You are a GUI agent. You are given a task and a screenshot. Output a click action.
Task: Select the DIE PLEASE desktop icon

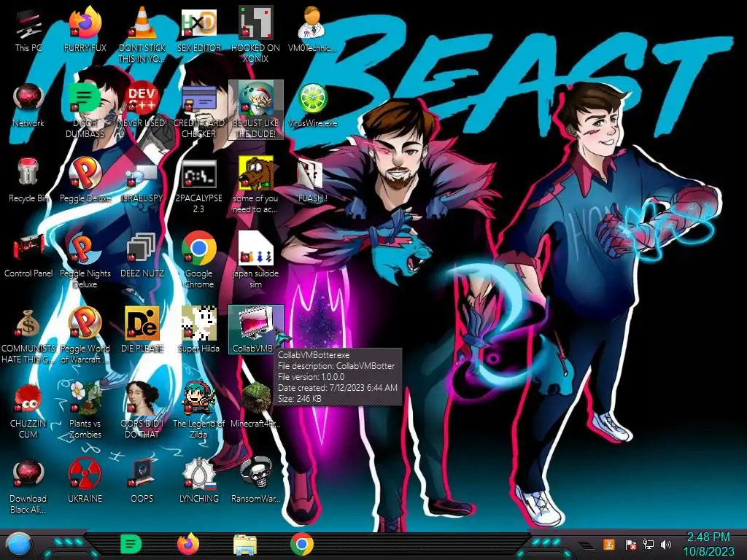[142, 330]
